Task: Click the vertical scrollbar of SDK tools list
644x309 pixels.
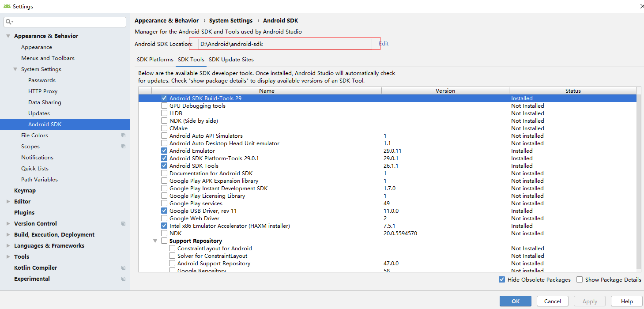Action: pos(639,177)
